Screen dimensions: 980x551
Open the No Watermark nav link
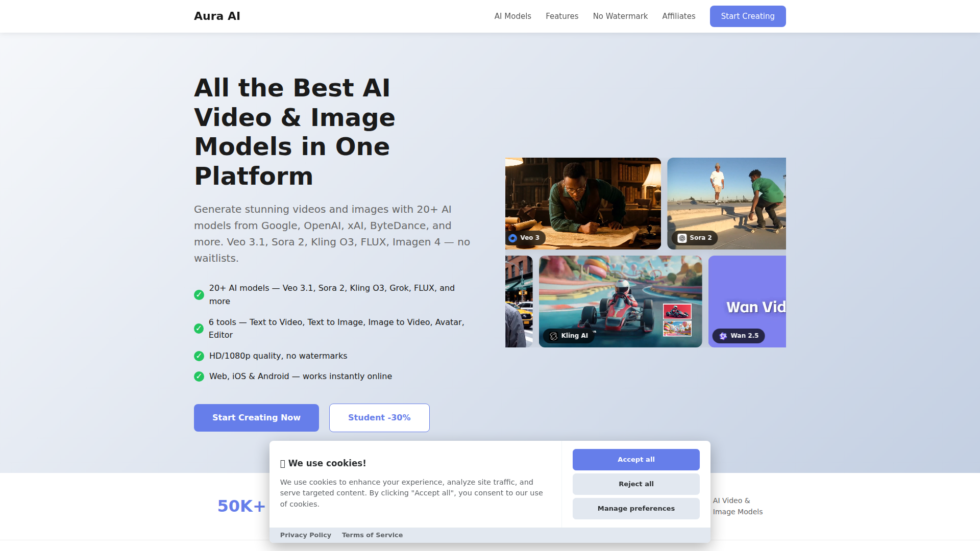[x=620, y=16]
